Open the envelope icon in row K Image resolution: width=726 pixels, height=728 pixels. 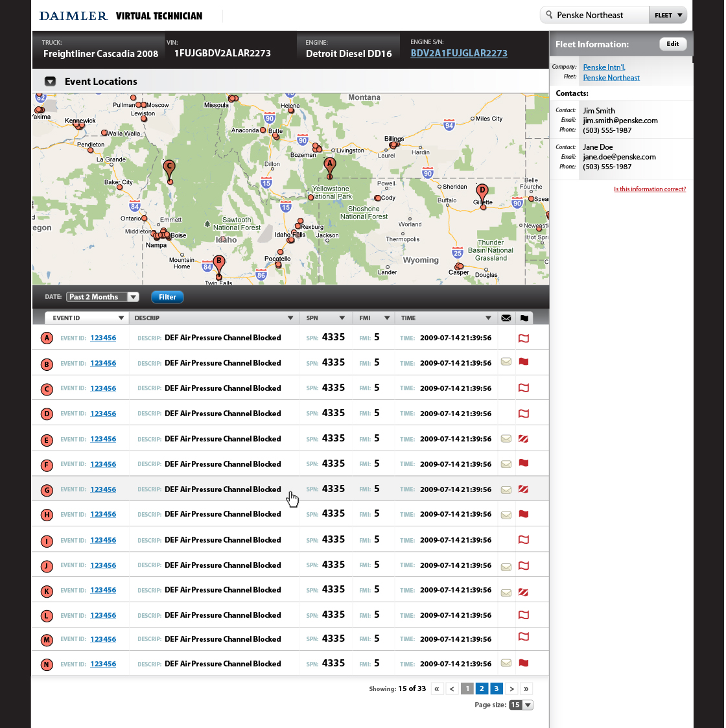[506, 593]
